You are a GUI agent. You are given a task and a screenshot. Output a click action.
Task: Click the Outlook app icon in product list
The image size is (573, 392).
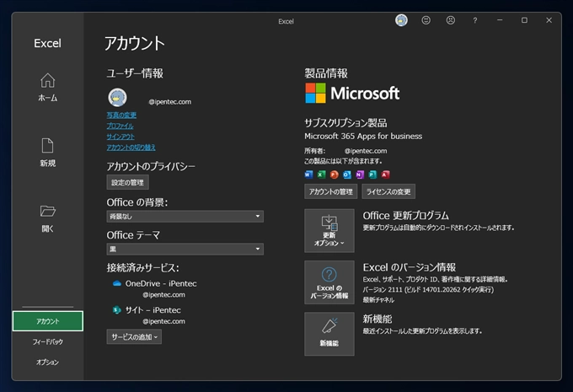(x=347, y=175)
